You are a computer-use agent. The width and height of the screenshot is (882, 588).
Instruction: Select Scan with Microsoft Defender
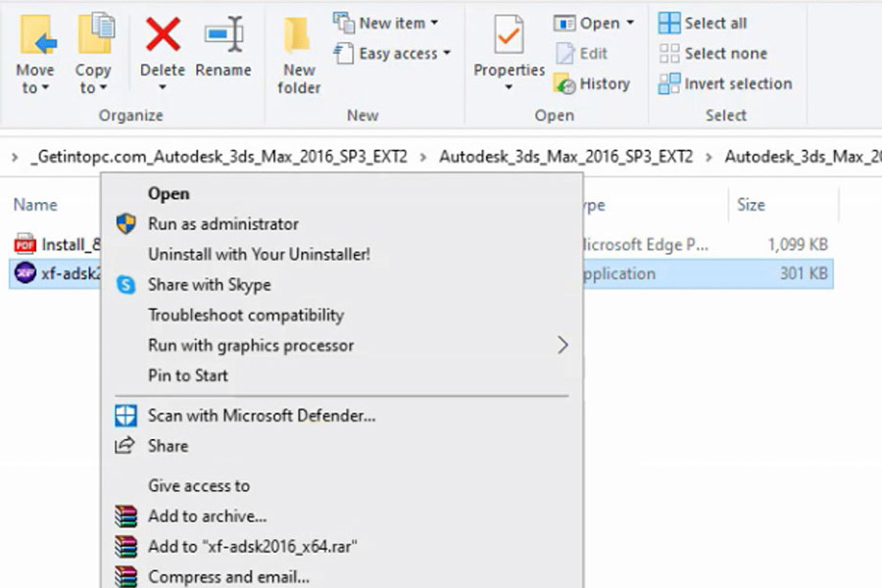342,416
